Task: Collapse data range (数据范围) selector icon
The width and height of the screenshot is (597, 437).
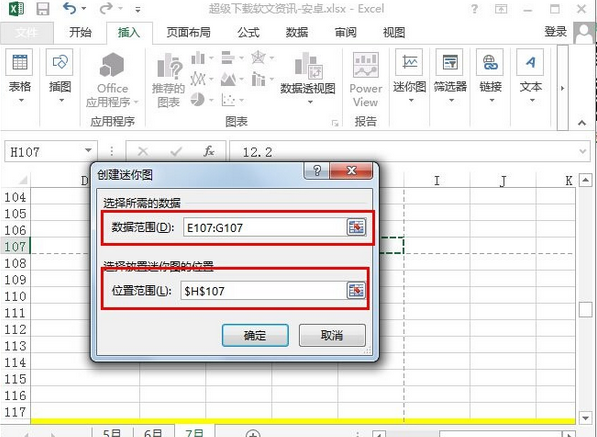Action: click(356, 227)
